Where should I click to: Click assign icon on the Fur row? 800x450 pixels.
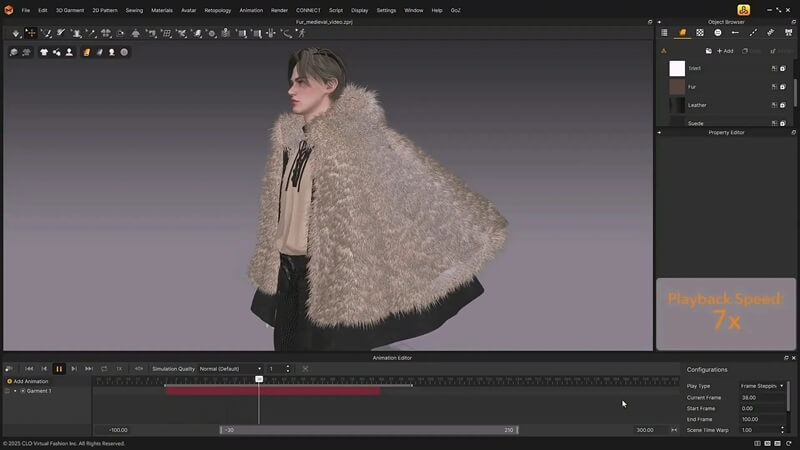coord(774,87)
